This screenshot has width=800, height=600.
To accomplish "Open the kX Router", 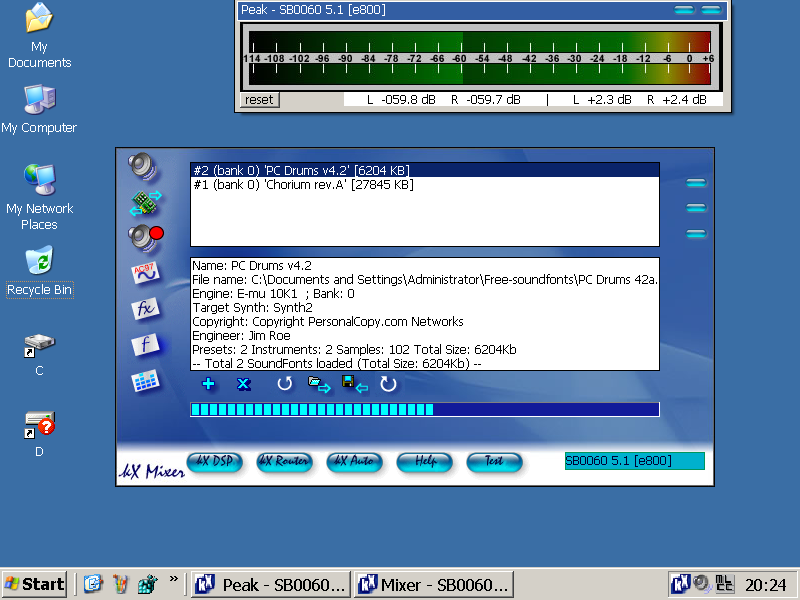I will (x=284, y=462).
